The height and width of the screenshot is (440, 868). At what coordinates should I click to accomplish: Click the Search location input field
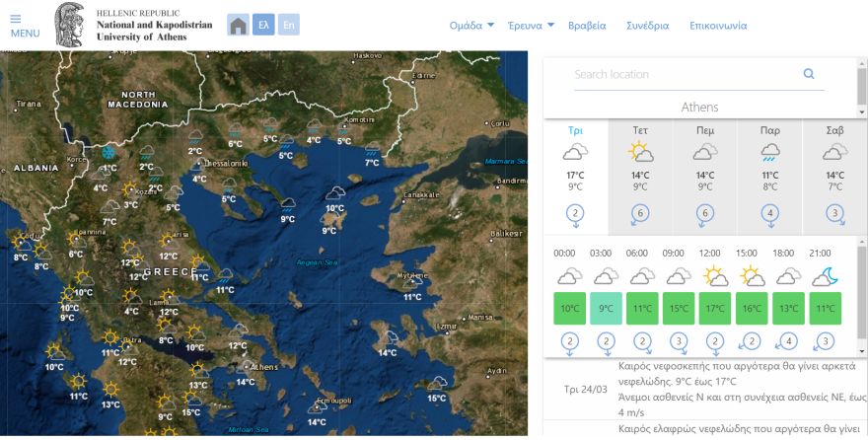(686, 74)
